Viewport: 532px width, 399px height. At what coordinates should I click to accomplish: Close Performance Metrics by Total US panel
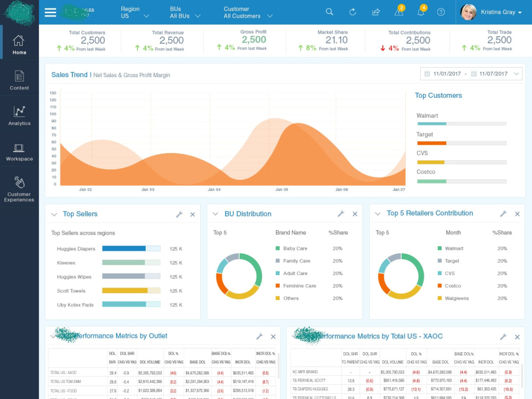click(517, 337)
